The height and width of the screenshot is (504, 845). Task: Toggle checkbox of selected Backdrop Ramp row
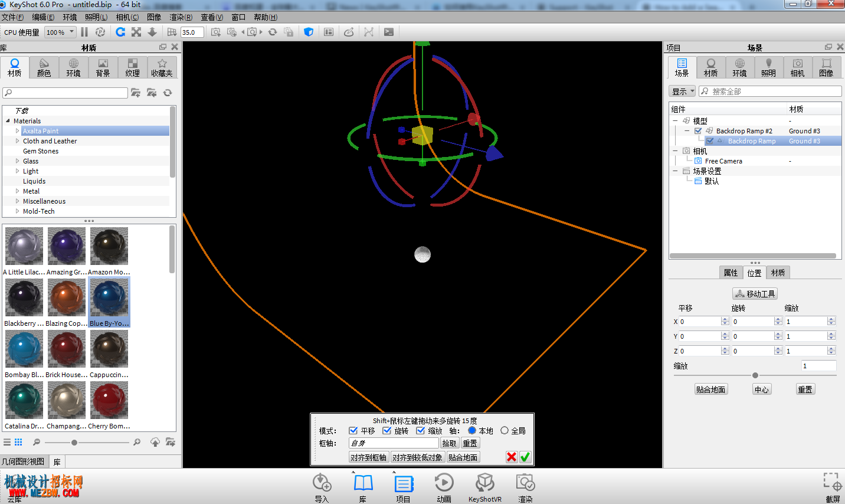[710, 141]
